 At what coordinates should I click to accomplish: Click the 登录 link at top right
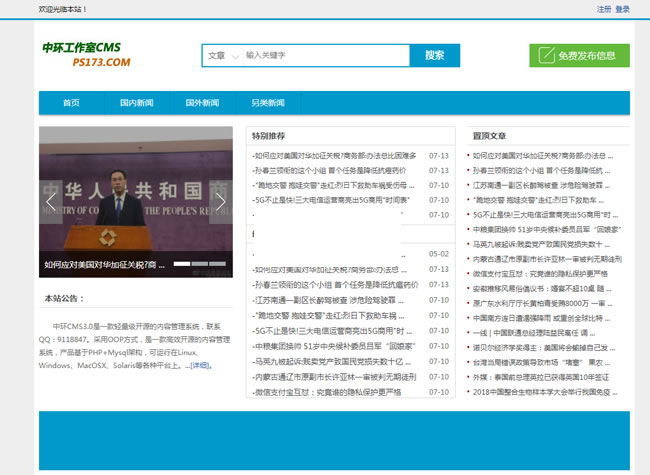point(623,9)
